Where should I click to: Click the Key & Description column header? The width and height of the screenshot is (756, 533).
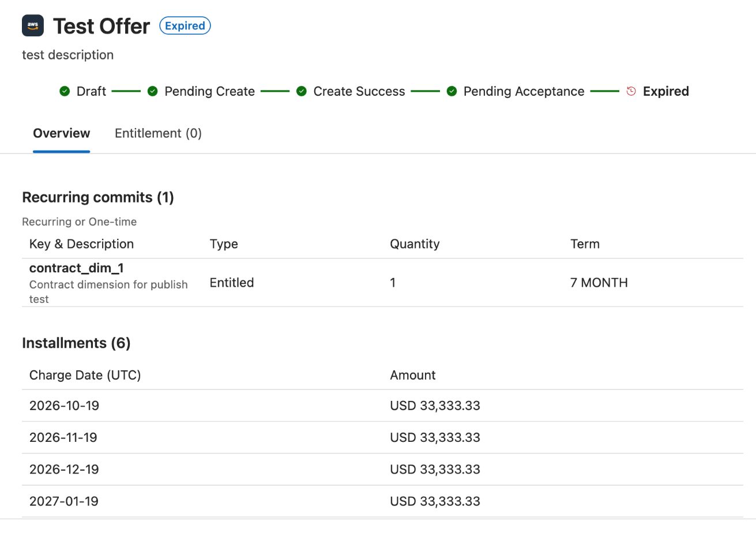[81, 244]
